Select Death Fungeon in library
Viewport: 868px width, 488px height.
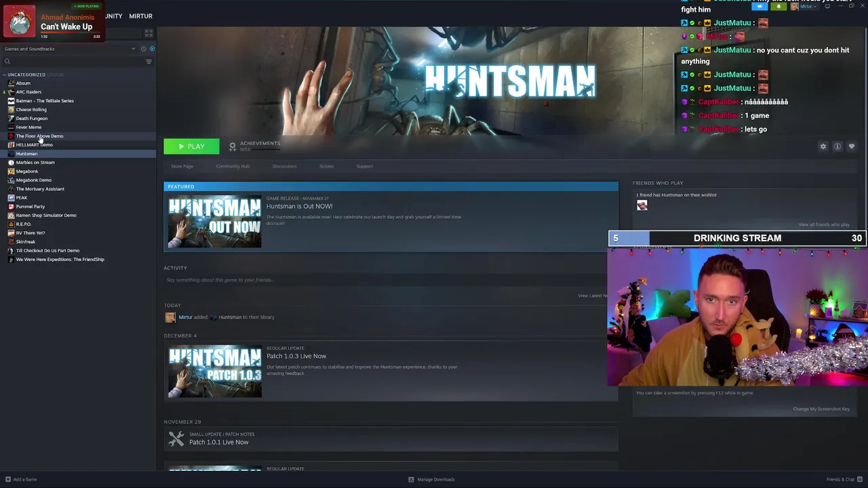(31, 119)
